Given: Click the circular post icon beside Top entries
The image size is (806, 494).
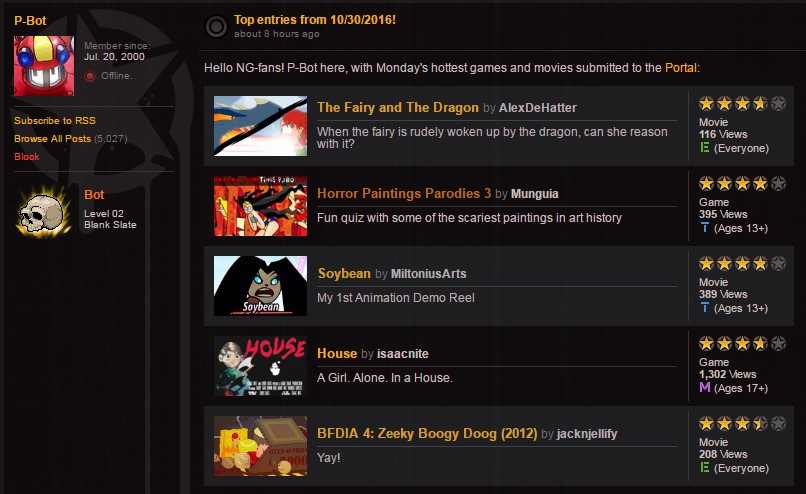Looking at the screenshot, I should coord(216,26).
